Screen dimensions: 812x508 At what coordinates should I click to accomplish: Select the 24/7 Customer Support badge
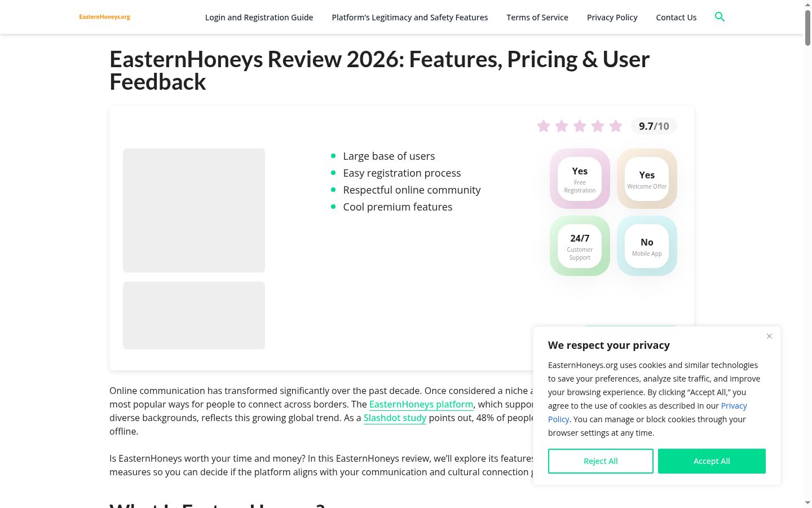click(x=580, y=246)
